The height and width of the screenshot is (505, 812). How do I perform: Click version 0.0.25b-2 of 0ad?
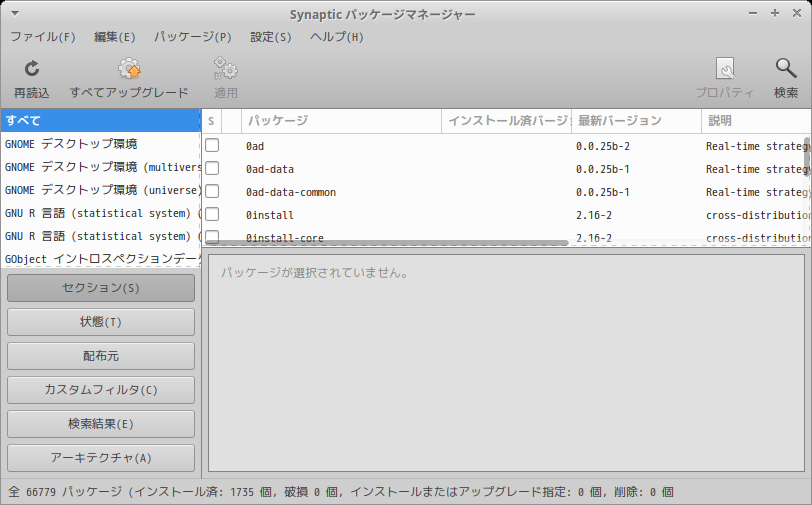(x=603, y=147)
